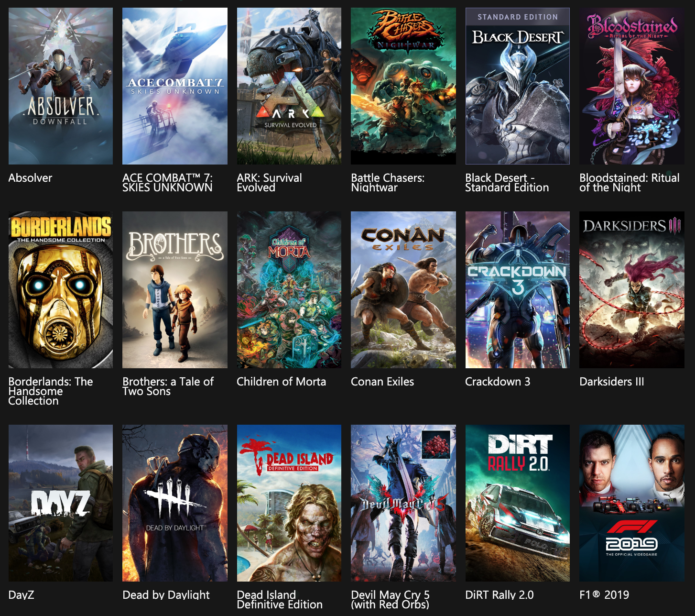Open the 'F1® 2019' title text
The width and height of the screenshot is (695, 616).
[604, 595]
